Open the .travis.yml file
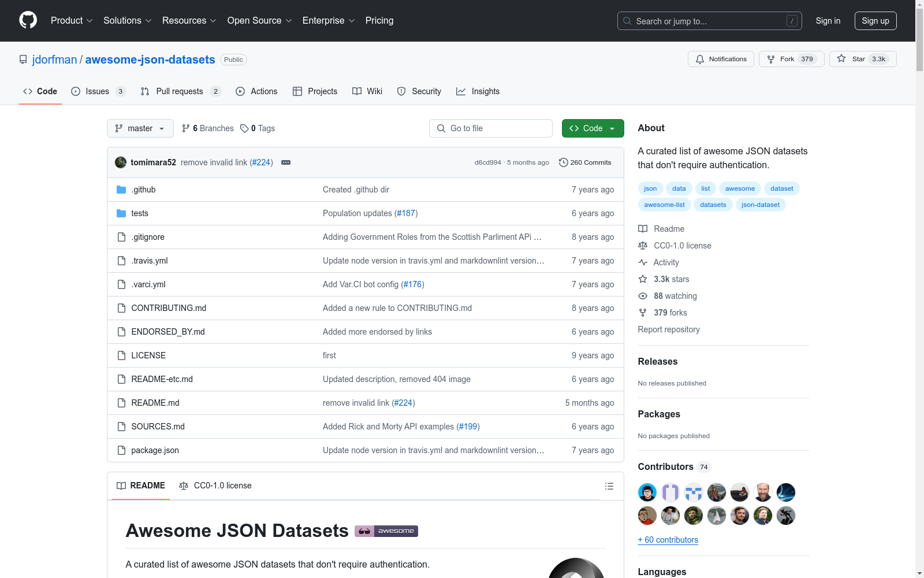This screenshot has width=924, height=578. click(150, 261)
